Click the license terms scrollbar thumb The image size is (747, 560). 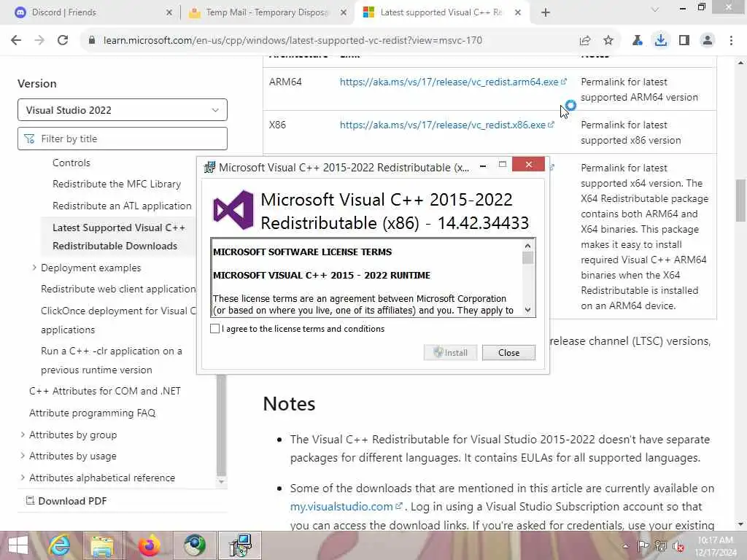tap(527, 257)
